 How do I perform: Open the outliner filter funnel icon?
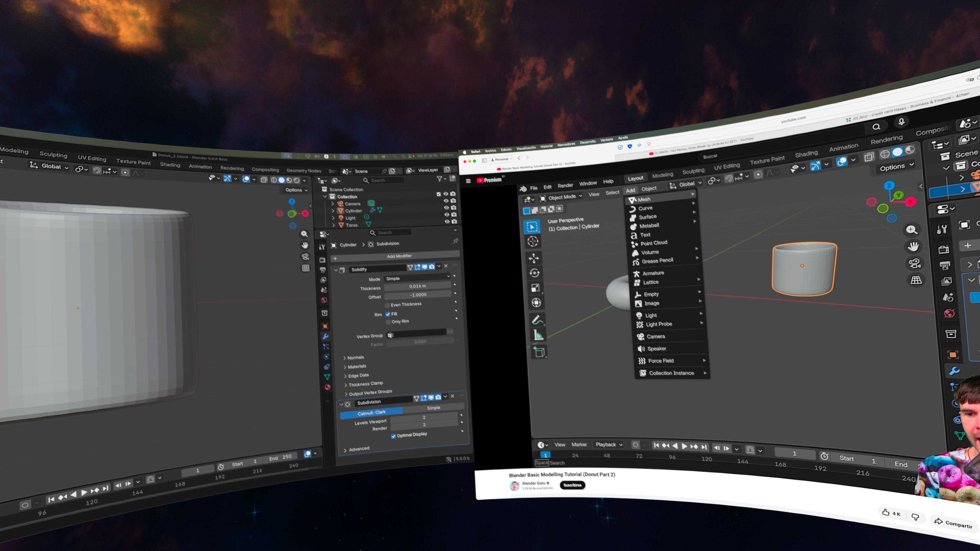pyautogui.click(x=439, y=179)
